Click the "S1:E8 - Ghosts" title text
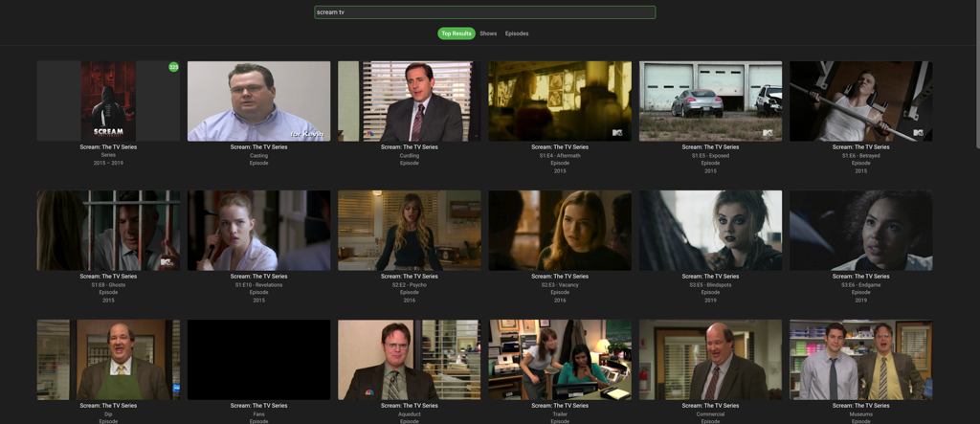The width and height of the screenshot is (980, 424). tap(108, 285)
